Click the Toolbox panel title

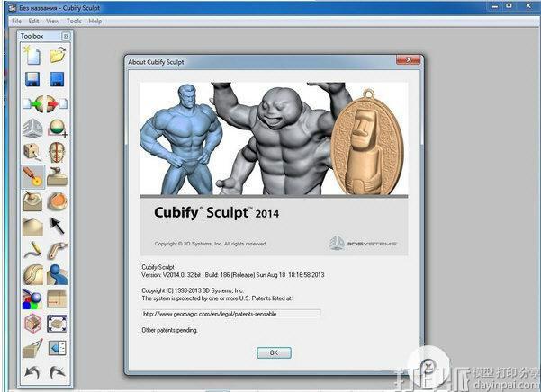[x=32, y=36]
